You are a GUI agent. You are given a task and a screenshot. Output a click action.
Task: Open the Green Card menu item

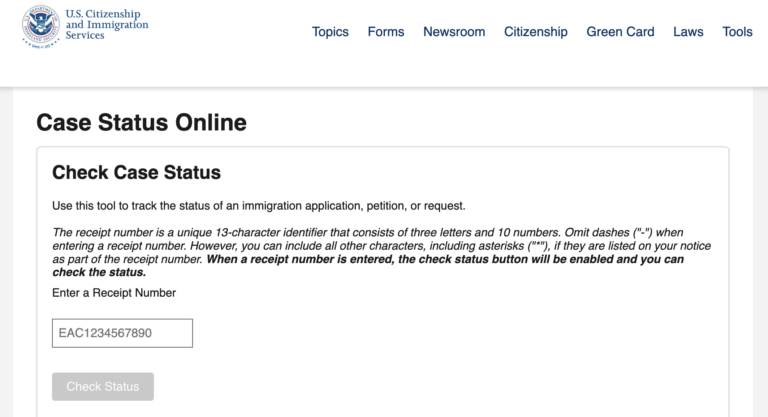[620, 32]
